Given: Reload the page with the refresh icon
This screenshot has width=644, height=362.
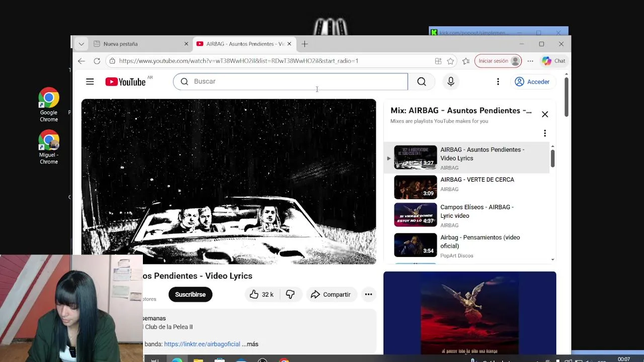Looking at the screenshot, I should 97,61.
